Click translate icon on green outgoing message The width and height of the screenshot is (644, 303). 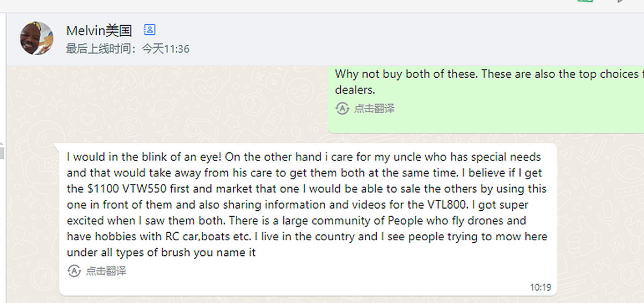click(342, 108)
